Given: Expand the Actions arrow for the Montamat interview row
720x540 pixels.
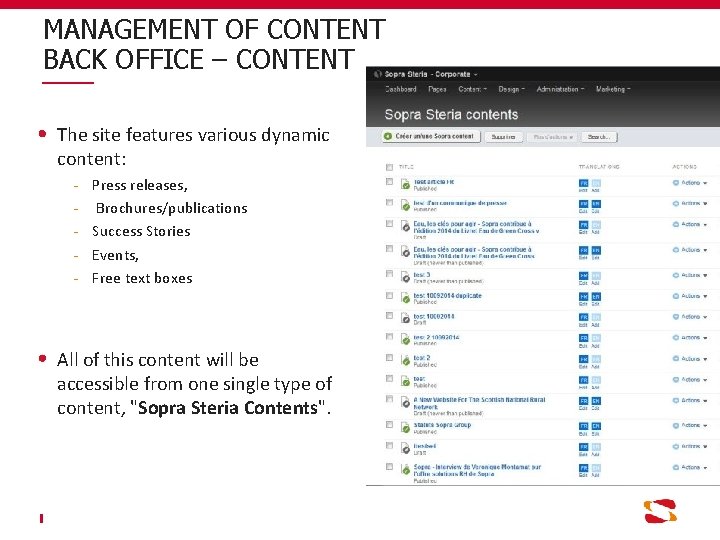Looking at the screenshot, I should click(x=705, y=468).
